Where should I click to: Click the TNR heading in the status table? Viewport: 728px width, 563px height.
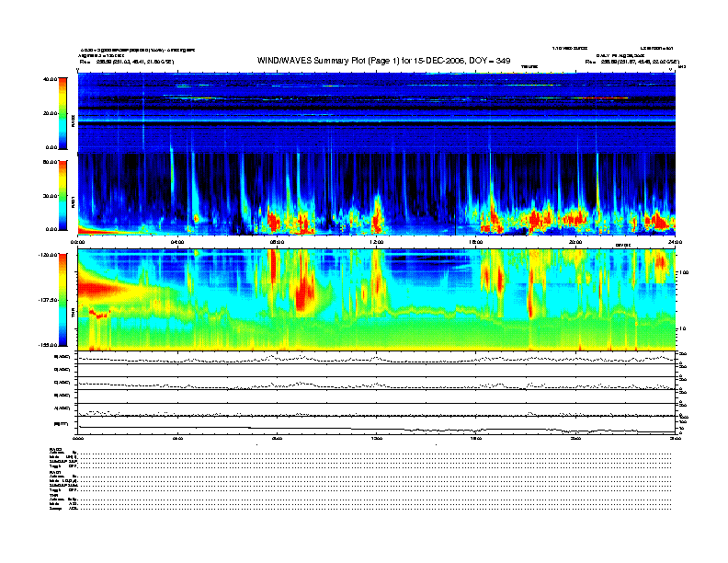pos(53,495)
